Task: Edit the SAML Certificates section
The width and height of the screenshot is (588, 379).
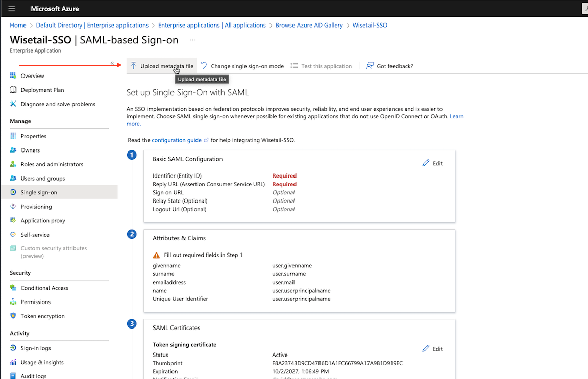Action: click(432, 348)
